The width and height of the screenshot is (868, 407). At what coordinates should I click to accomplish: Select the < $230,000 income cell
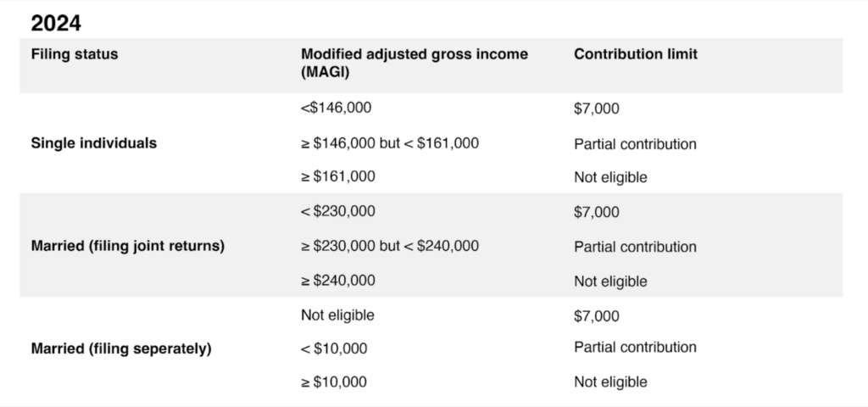point(338,212)
